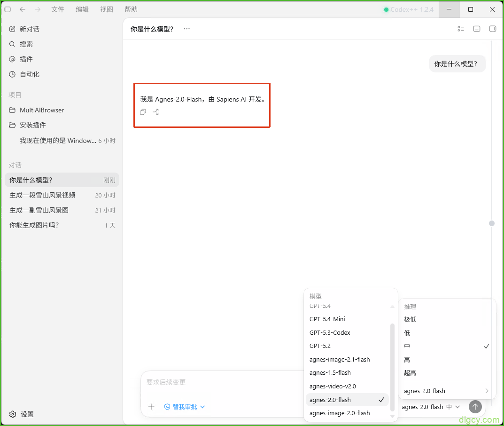Click the settings gear icon
The width and height of the screenshot is (504, 426).
coord(13,414)
